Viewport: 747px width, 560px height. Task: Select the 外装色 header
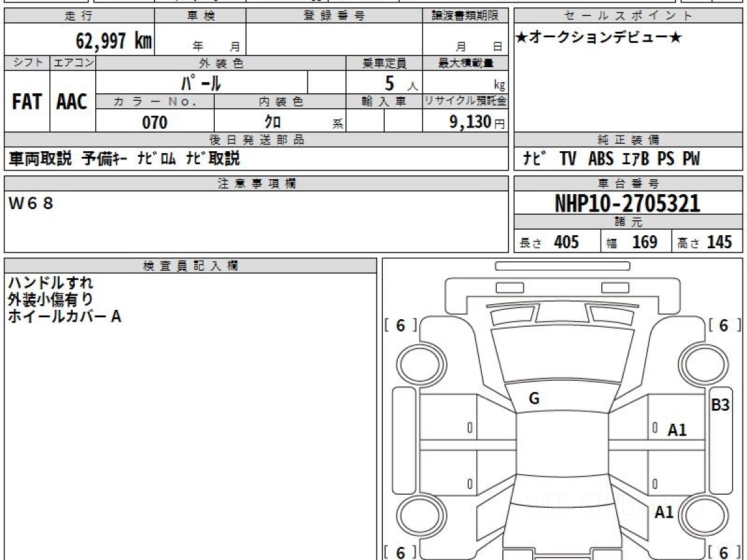pyautogui.click(x=221, y=63)
